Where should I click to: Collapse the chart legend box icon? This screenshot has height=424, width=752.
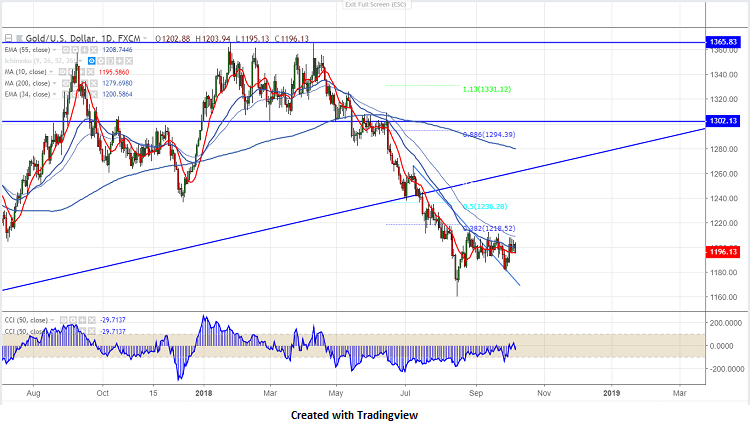coord(9,38)
